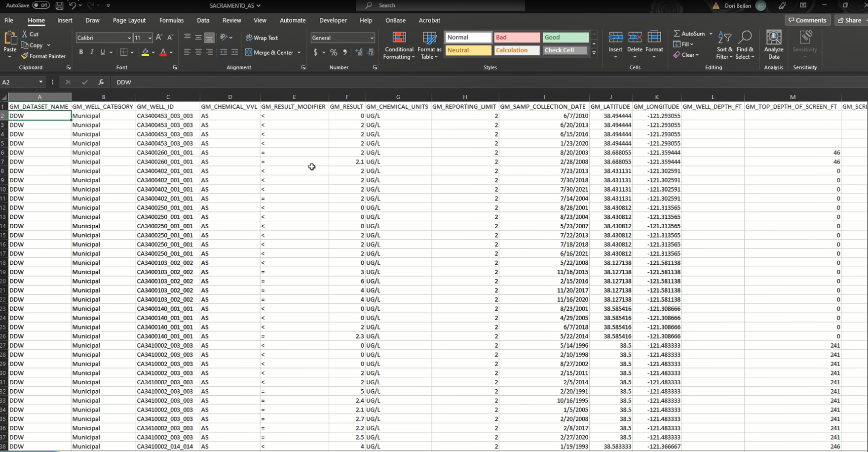The width and height of the screenshot is (868, 452).
Task: Click the Undo arrow icon
Action: click(x=73, y=5)
